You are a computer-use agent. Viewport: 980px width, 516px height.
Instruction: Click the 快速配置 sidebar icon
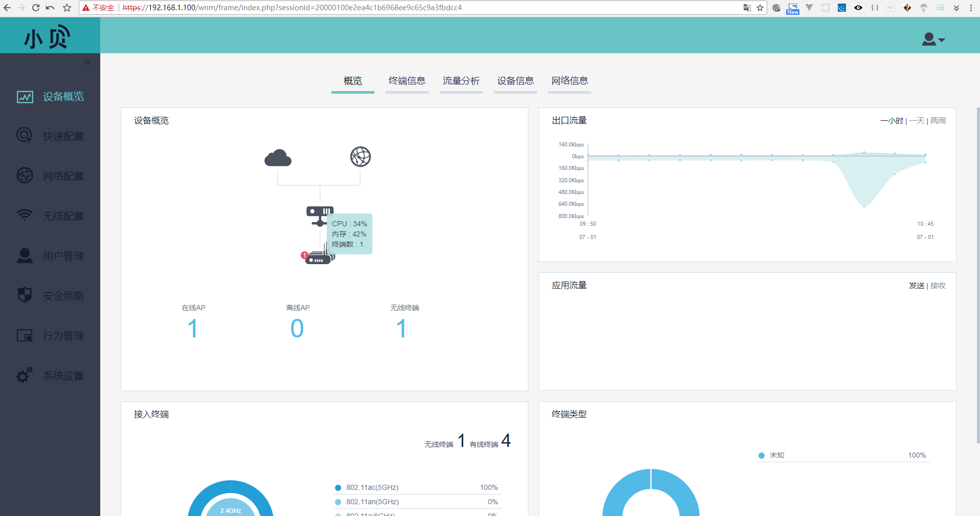[x=25, y=135]
